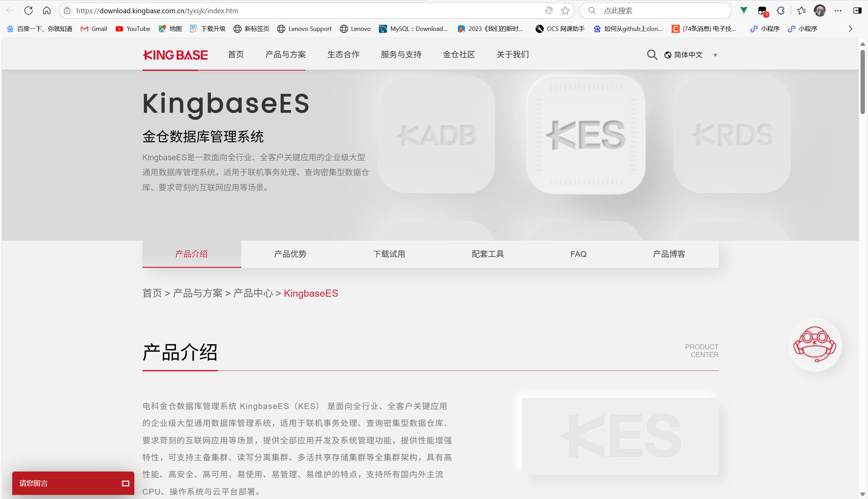Click the browser refresh icon

coord(28,11)
